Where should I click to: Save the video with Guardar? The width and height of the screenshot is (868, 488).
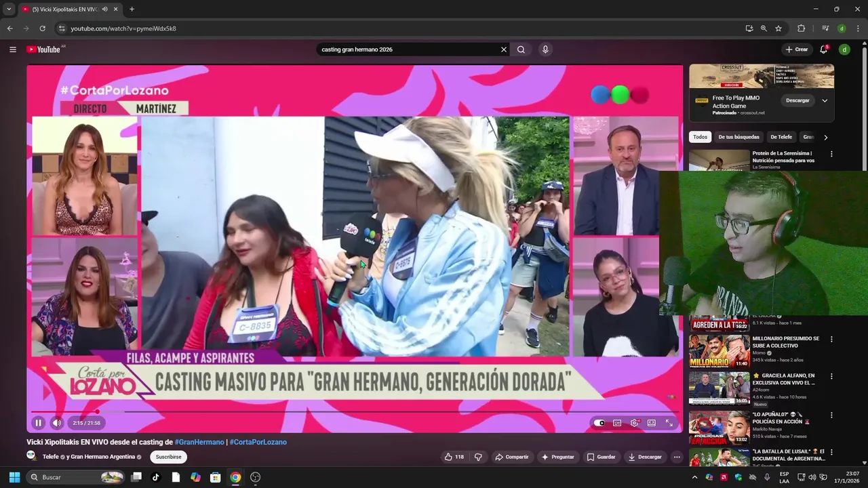coord(601,457)
